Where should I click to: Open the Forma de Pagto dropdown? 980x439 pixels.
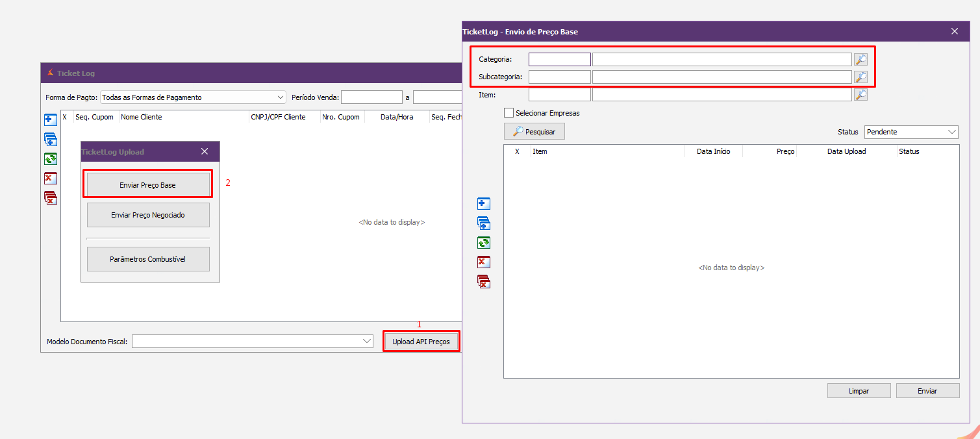(x=194, y=97)
